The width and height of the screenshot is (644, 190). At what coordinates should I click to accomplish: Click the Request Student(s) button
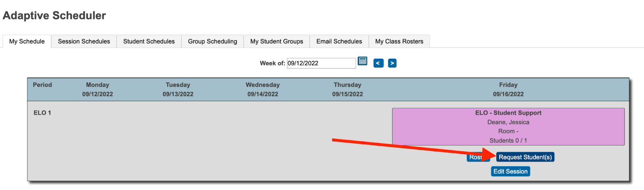click(525, 157)
